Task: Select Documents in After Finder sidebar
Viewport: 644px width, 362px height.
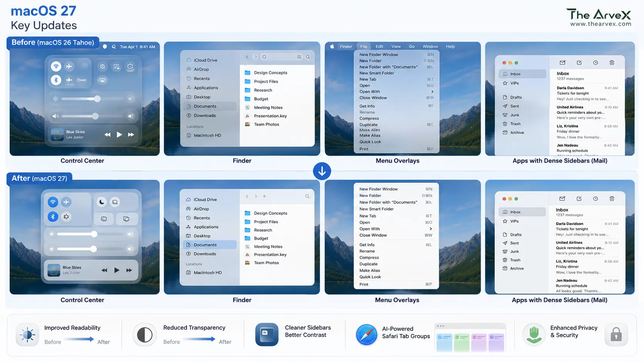Action: coord(210,245)
